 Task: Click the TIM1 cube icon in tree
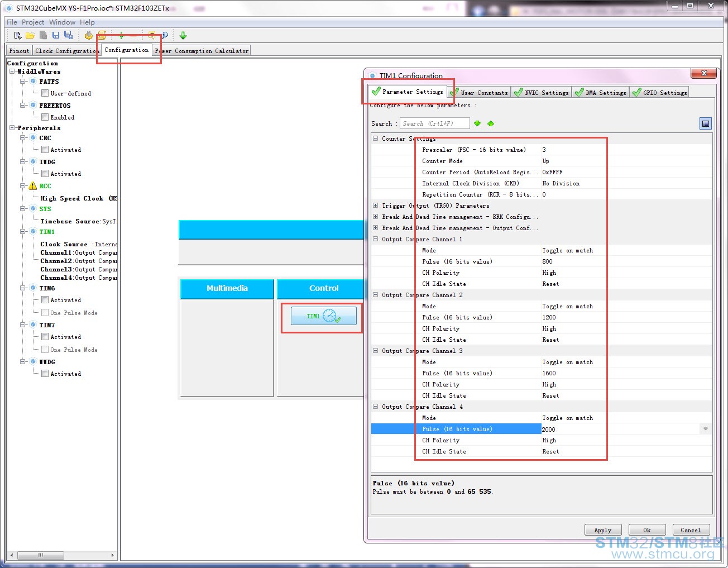click(33, 232)
